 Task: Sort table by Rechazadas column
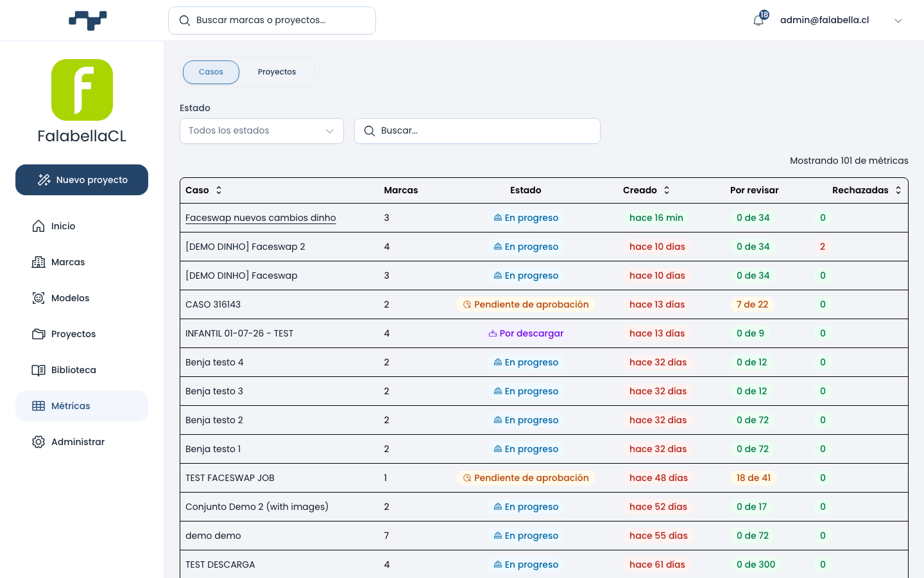click(x=898, y=190)
